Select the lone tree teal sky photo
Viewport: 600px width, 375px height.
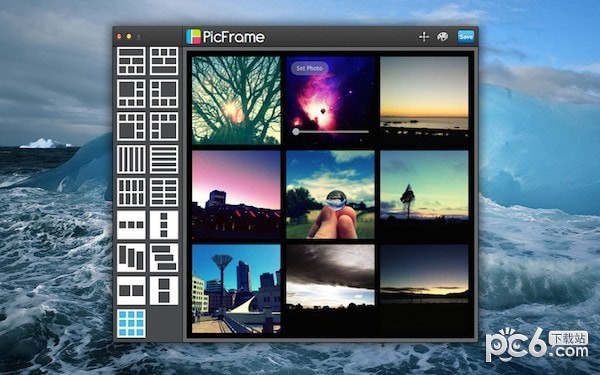click(x=424, y=194)
